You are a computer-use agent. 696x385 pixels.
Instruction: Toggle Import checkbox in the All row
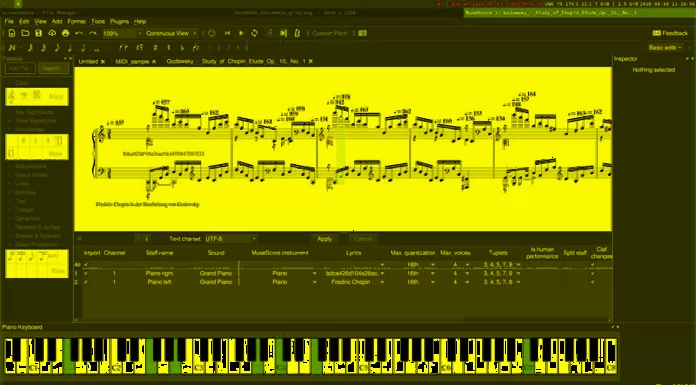click(x=86, y=265)
